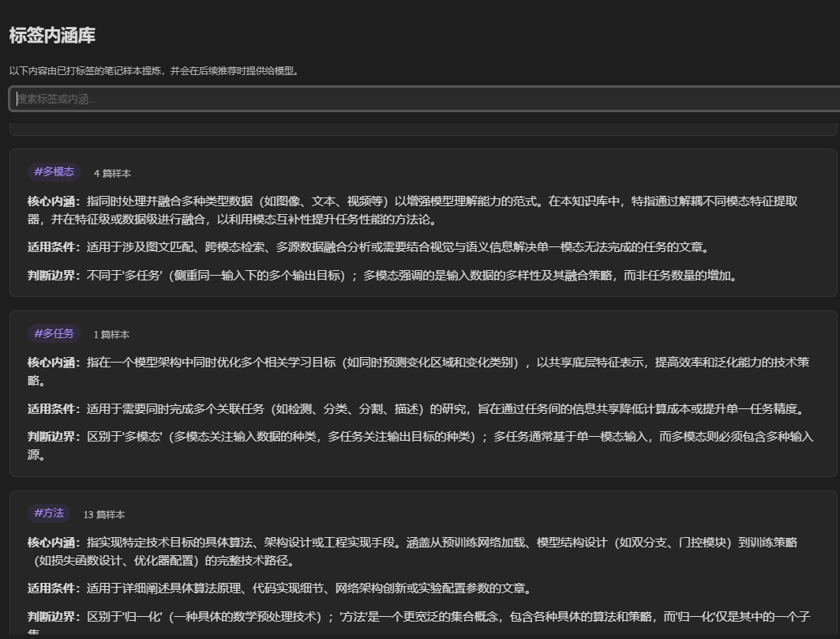
Task: Click 适用条件 label in #多模态 card
Action: pos(54,247)
